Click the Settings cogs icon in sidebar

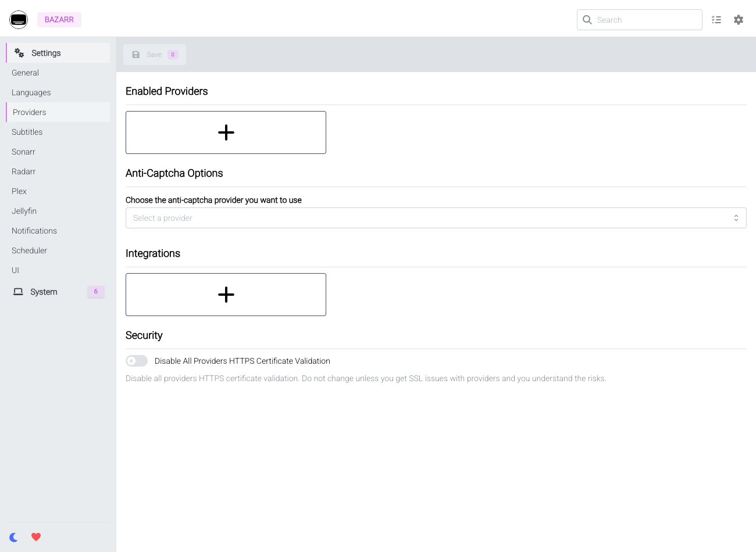click(19, 53)
